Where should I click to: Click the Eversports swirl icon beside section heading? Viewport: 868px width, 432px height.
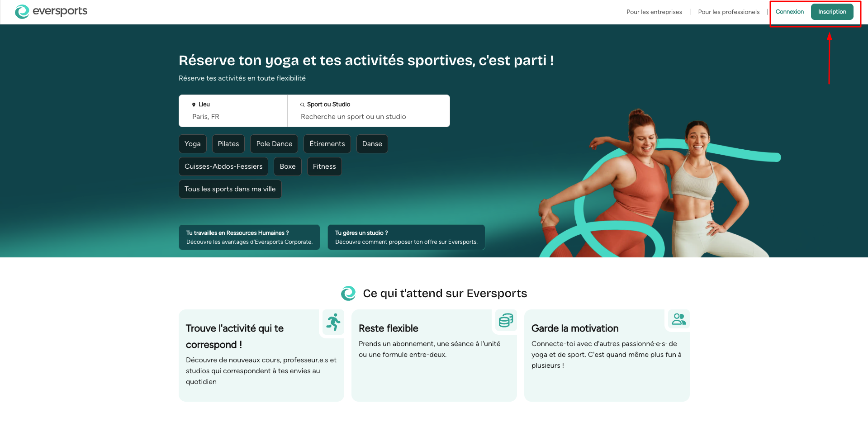point(348,293)
